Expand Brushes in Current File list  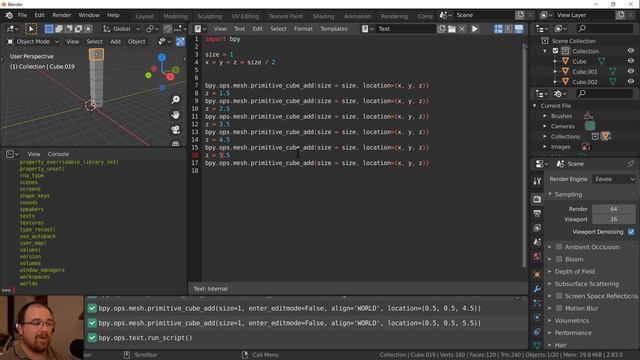point(545,116)
